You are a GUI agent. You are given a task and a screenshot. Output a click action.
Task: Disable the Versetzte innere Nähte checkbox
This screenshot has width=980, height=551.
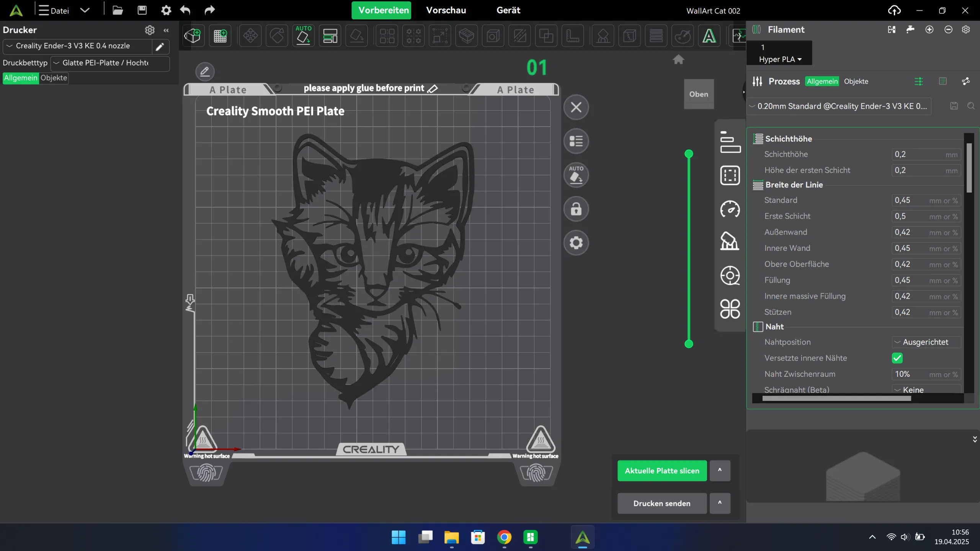898,358
